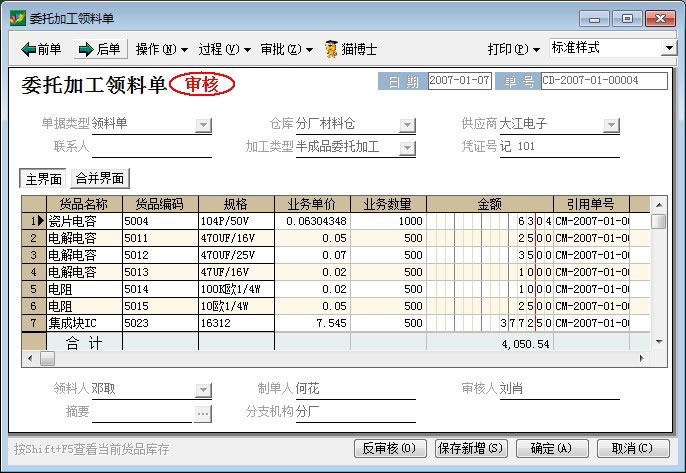Expand the 仓库 dropdown arrow
This screenshot has width=686, height=473.
[407, 125]
